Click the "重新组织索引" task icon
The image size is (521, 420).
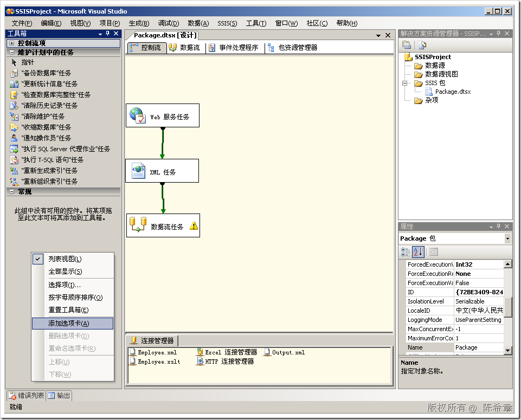14,182
